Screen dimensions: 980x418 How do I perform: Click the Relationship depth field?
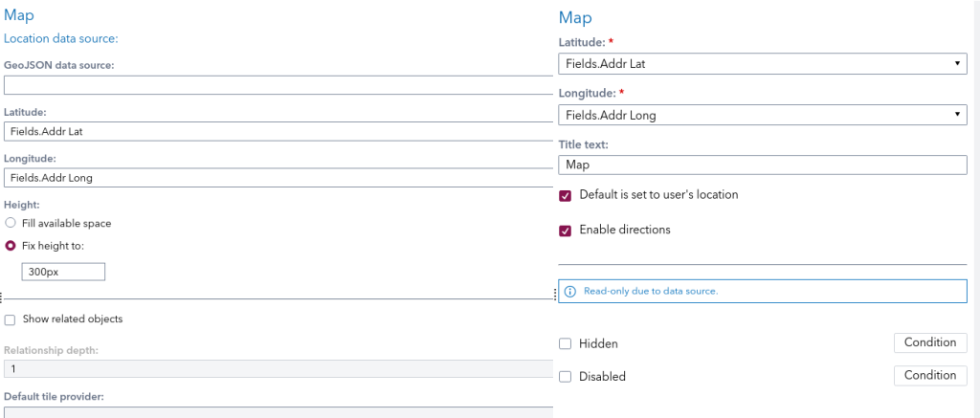click(x=278, y=368)
